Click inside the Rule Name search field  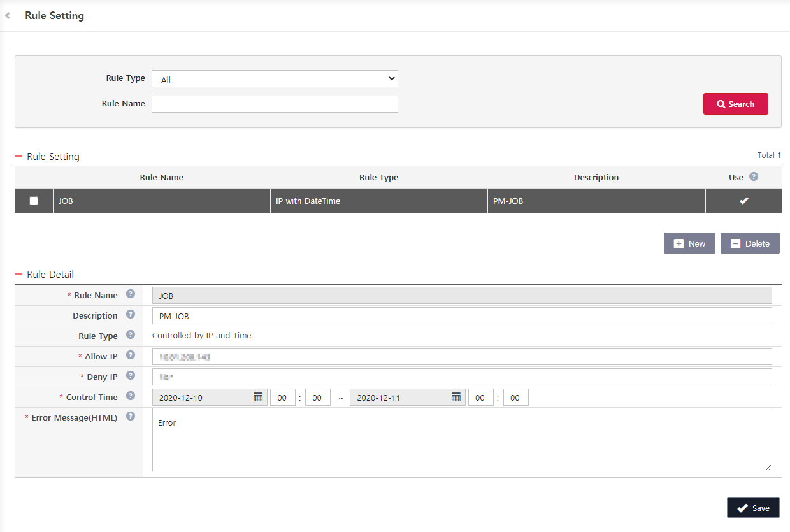275,103
